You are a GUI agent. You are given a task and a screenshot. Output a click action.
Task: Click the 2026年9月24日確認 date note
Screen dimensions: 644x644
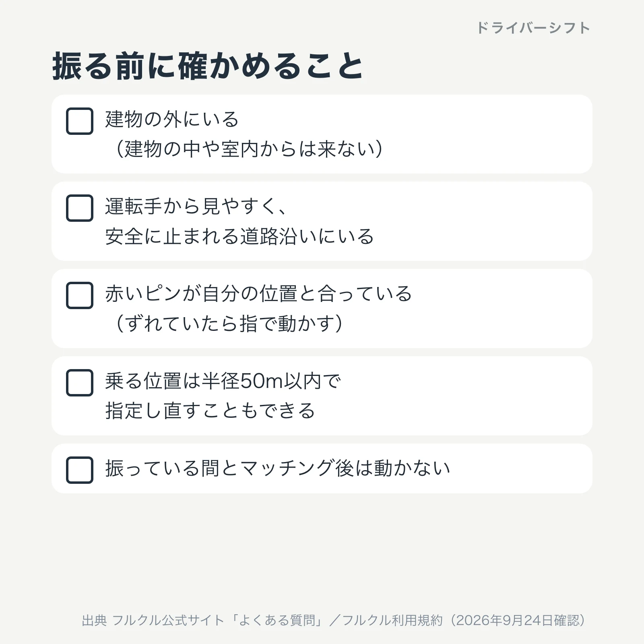pyautogui.click(x=518, y=620)
